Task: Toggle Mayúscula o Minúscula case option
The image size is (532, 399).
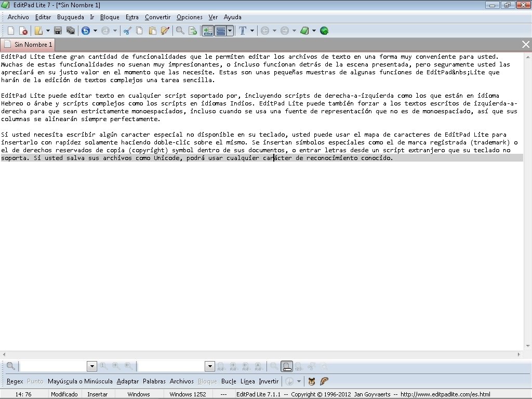Action: coord(80,381)
